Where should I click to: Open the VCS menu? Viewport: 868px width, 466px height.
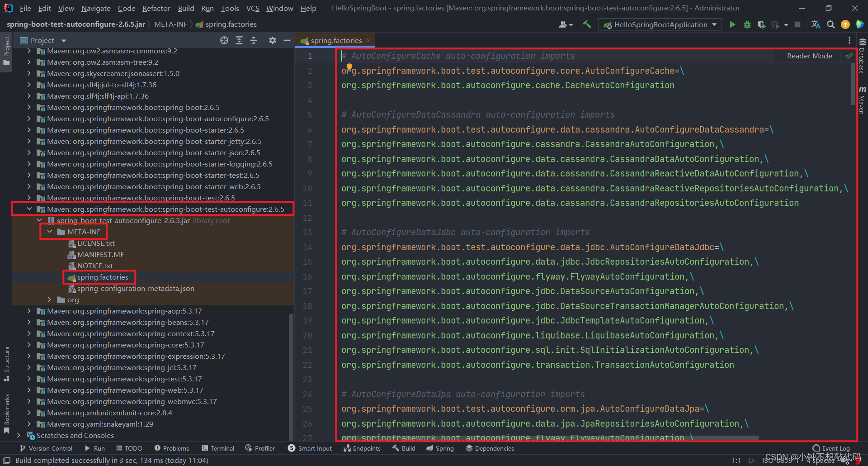(x=253, y=8)
